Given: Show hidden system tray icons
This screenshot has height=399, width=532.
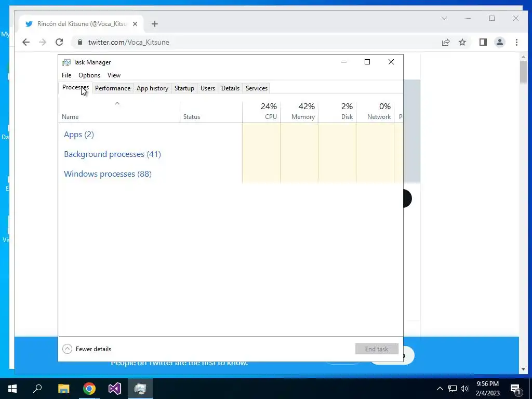Looking at the screenshot, I should 440,389.
